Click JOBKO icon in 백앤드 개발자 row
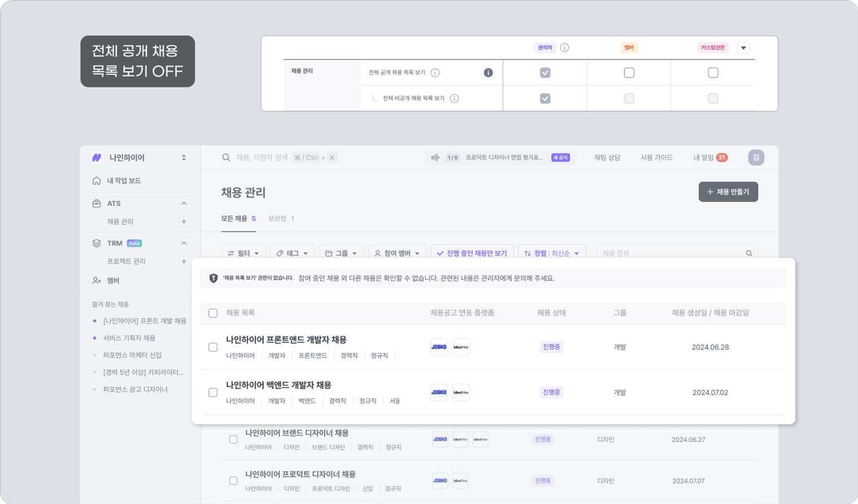The height and width of the screenshot is (504, 858). coord(439,392)
